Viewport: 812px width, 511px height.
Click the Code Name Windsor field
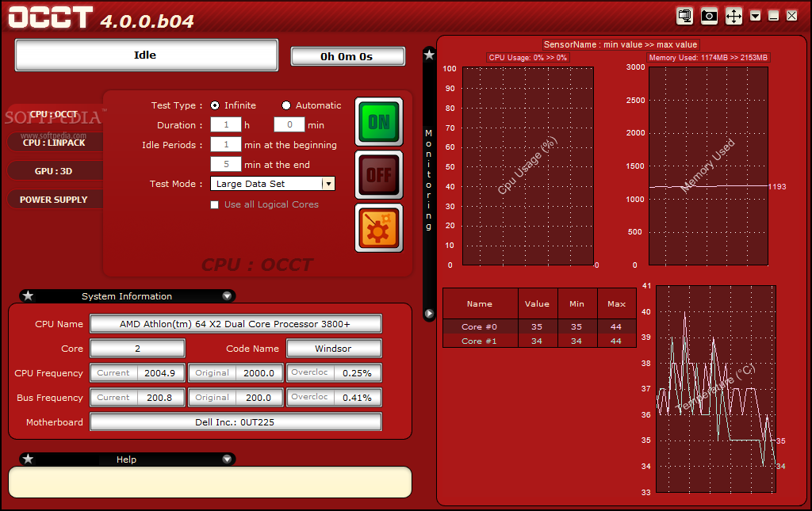click(x=334, y=349)
